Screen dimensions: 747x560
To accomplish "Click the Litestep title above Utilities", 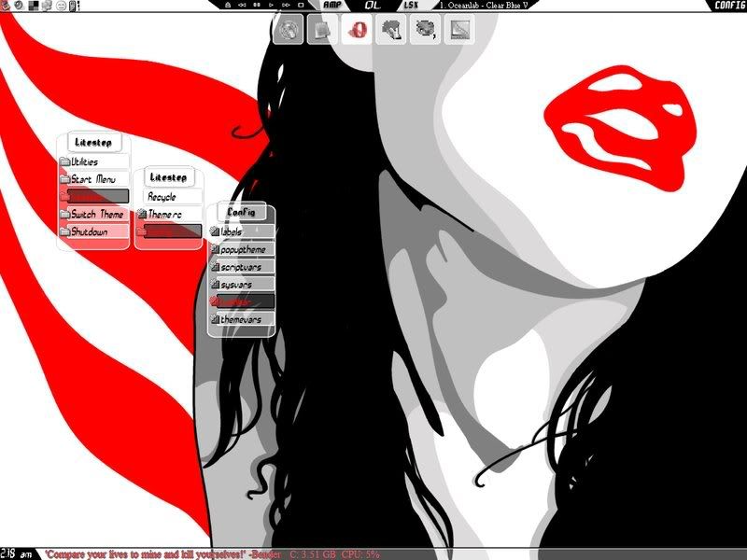I will click(93, 143).
